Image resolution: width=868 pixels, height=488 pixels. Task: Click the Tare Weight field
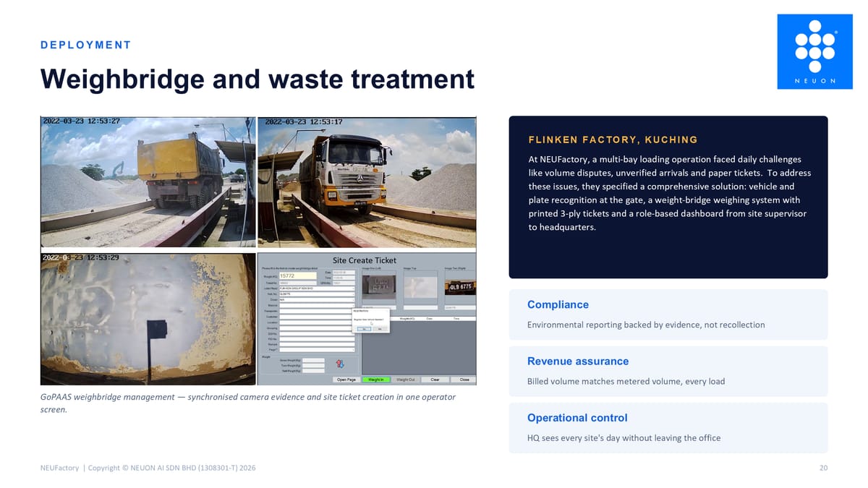pos(313,366)
